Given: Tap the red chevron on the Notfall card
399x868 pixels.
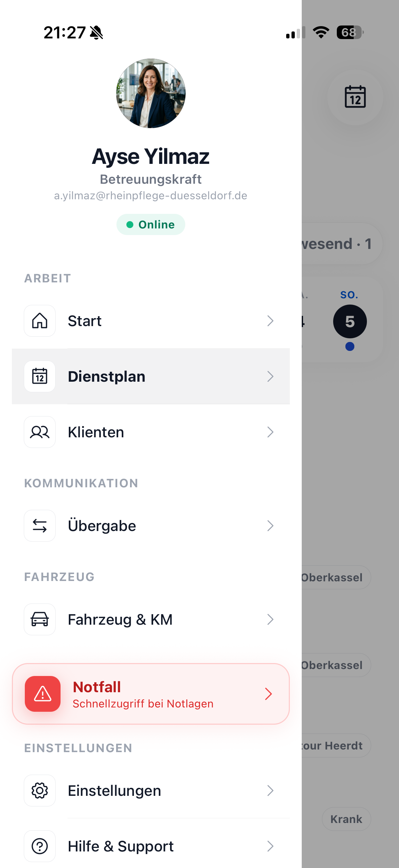Looking at the screenshot, I should [268, 694].
